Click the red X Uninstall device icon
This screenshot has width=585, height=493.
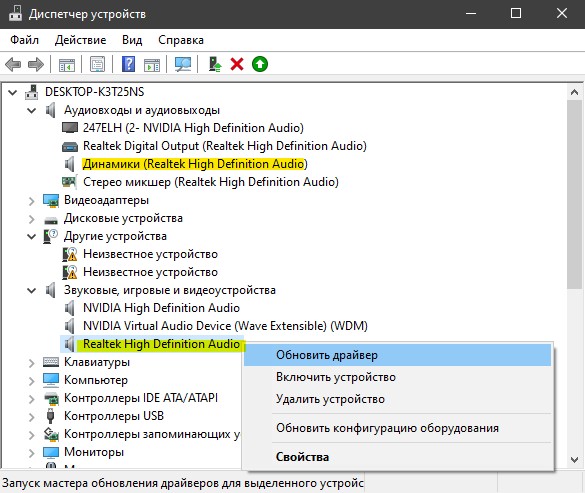click(237, 64)
